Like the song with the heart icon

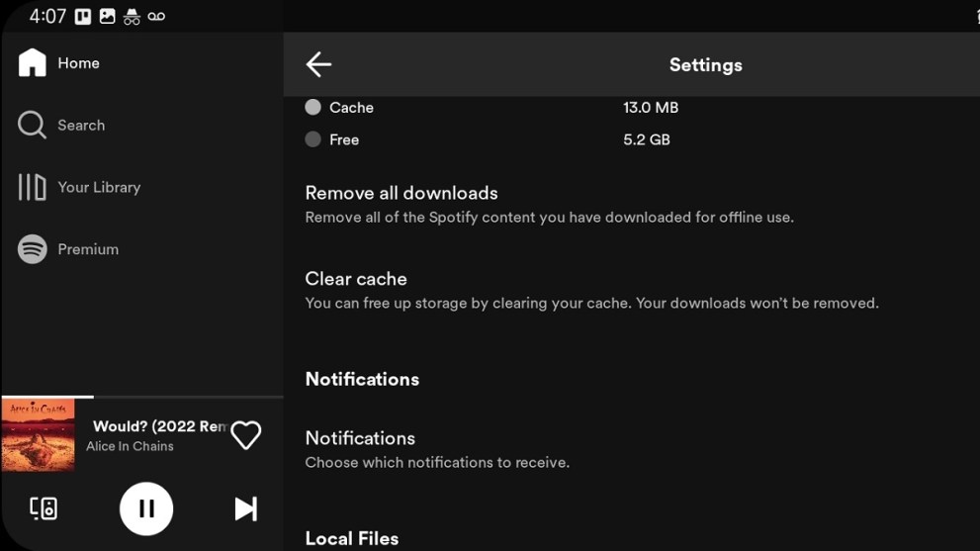tap(245, 435)
